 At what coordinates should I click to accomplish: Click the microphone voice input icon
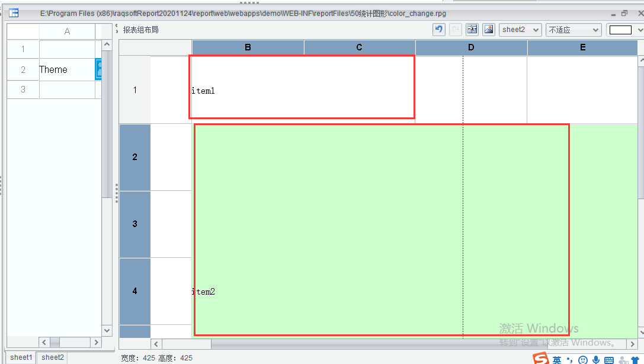click(596, 360)
